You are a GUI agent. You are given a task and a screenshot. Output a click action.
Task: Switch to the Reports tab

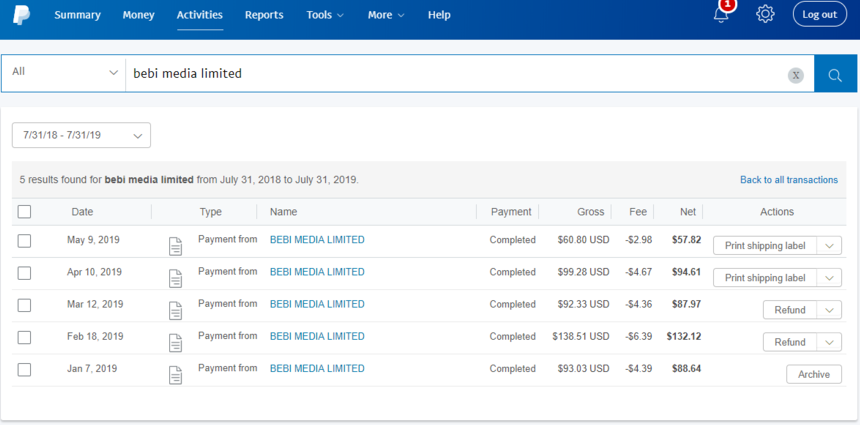click(x=264, y=15)
